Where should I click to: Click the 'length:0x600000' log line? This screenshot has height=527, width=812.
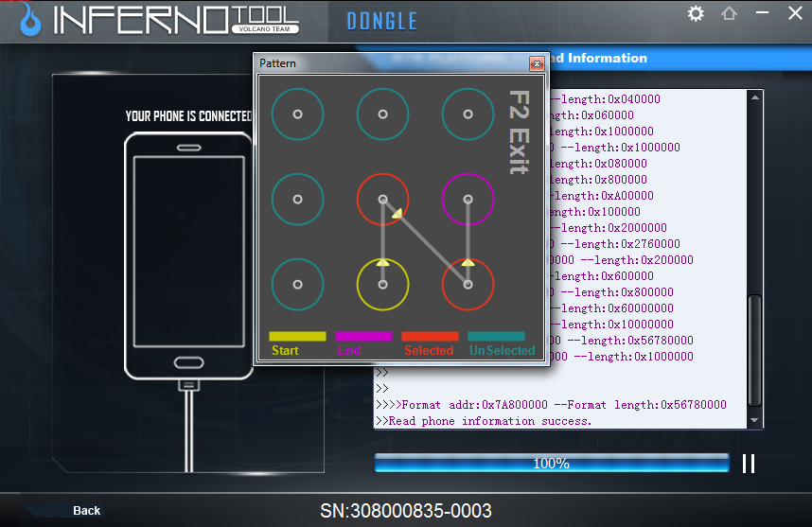click(602, 276)
